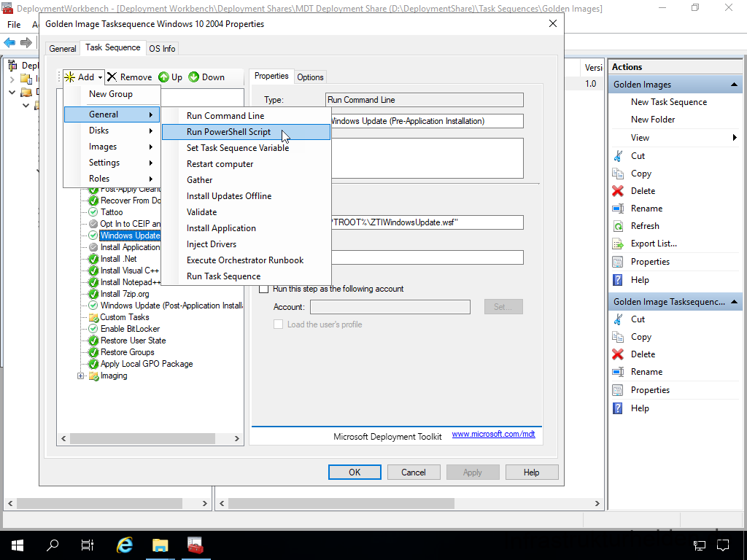
Task: Click the task sequence red Delete icon
Action: pos(618,354)
